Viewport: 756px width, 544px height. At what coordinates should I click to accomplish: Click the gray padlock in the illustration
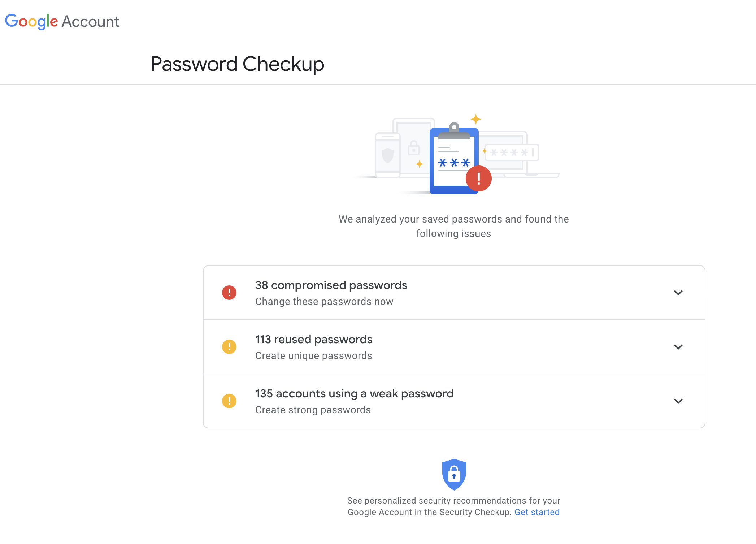coord(414,148)
